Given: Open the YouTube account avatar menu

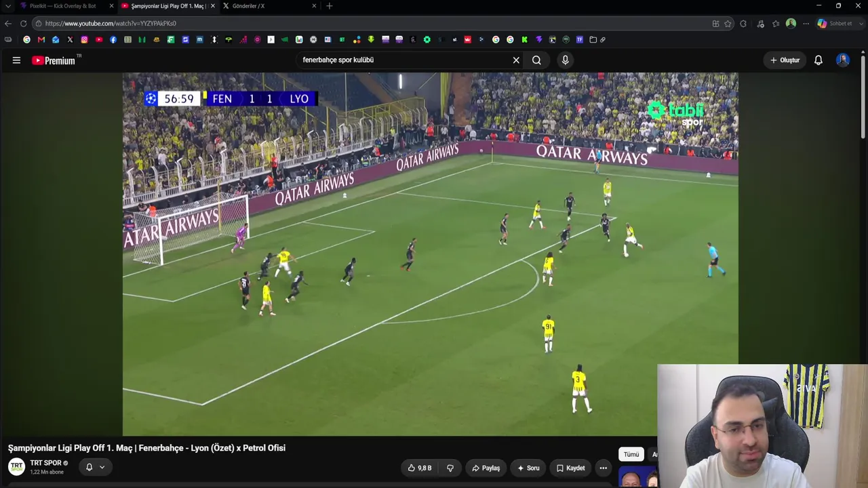Looking at the screenshot, I should point(843,60).
